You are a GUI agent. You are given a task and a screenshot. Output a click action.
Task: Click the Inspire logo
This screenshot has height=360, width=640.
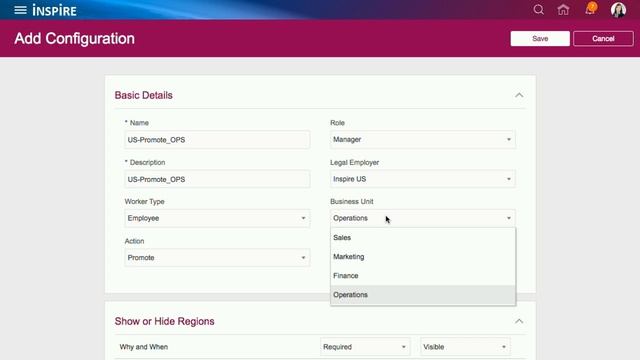[54, 10]
